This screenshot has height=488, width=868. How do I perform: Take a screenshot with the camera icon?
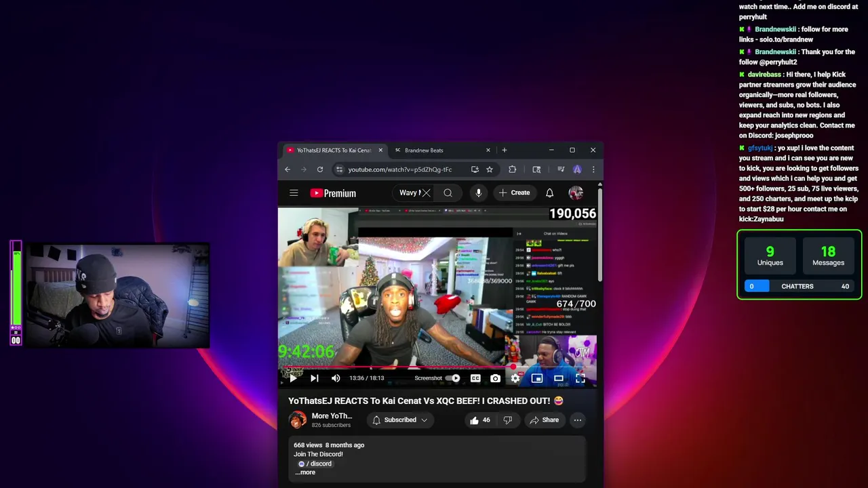coord(496,378)
